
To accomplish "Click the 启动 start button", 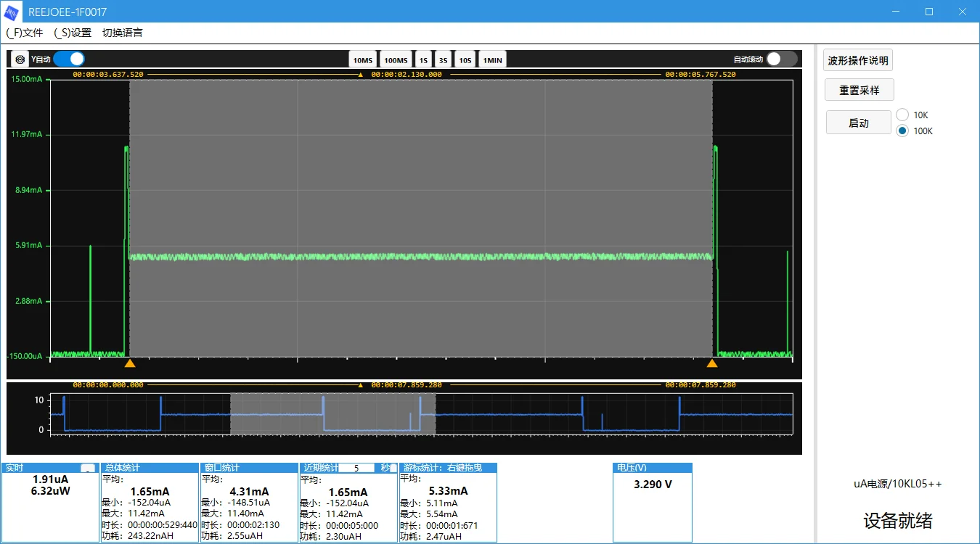I will coord(859,123).
